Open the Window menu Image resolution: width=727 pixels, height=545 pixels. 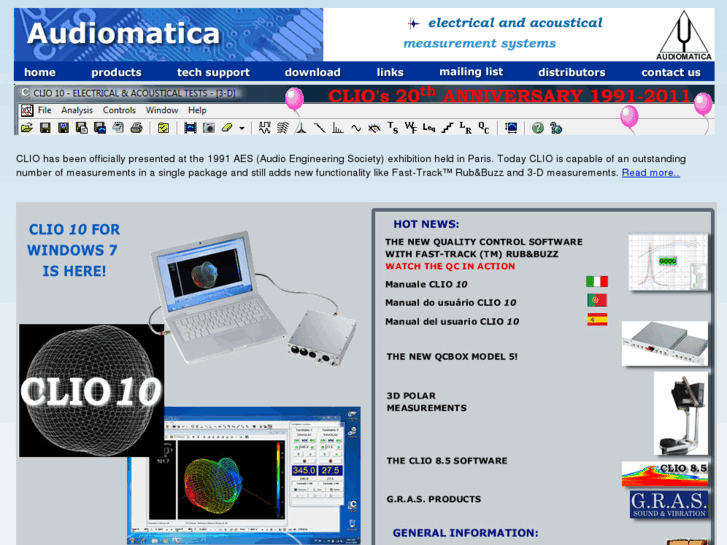coord(162,110)
